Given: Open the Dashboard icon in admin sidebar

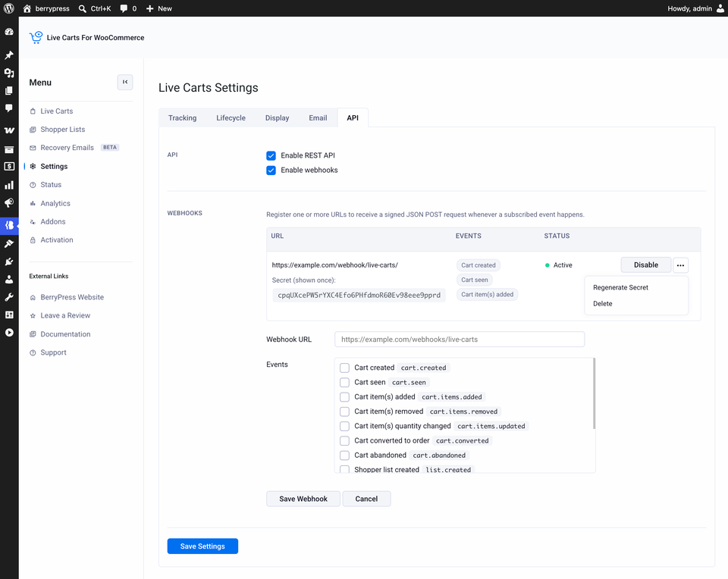Looking at the screenshot, I should (9, 32).
